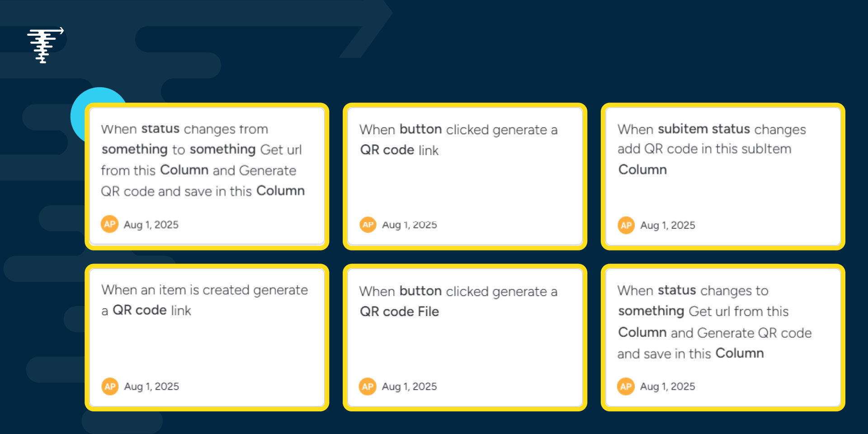This screenshot has height=434, width=868.
Task: Click the tornado arrow logo
Action: (45, 45)
